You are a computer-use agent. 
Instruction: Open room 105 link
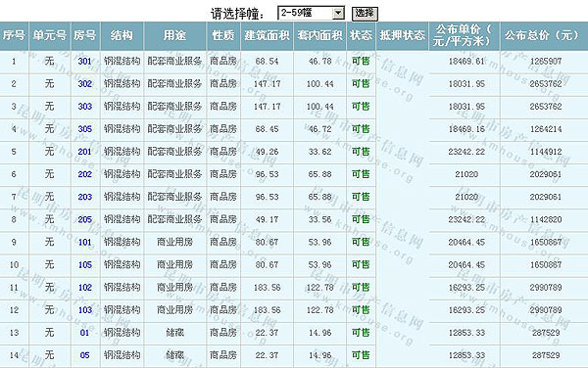(84, 264)
